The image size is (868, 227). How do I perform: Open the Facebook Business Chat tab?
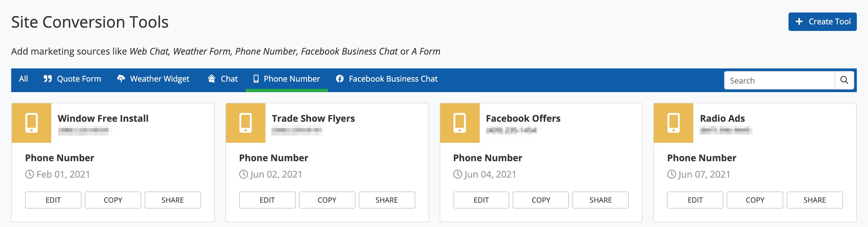[386, 79]
